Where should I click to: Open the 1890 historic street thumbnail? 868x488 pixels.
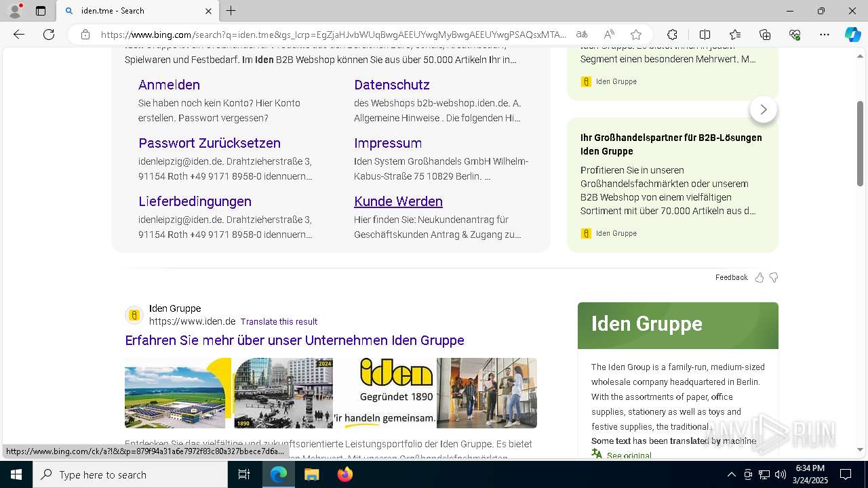[x=283, y=393]
